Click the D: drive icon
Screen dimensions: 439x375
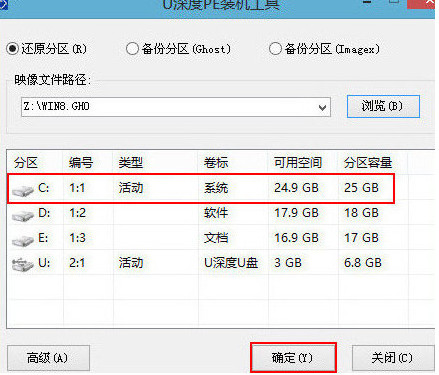point(23,215)
